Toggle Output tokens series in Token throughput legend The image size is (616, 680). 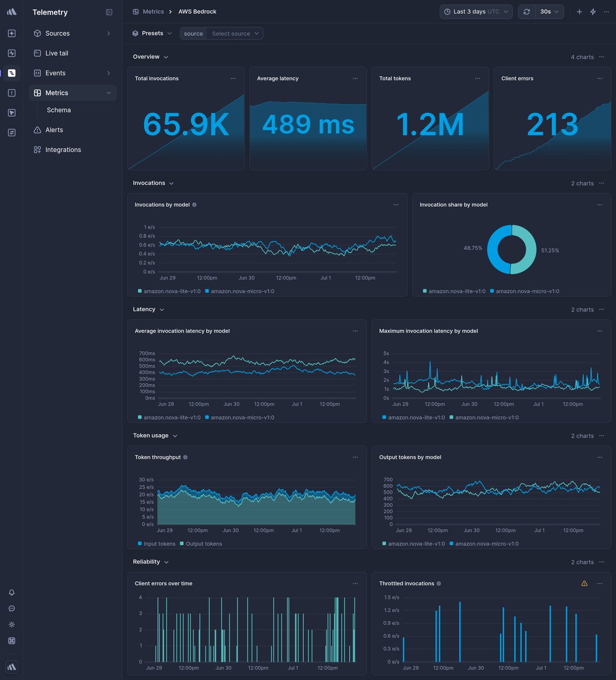201,544
